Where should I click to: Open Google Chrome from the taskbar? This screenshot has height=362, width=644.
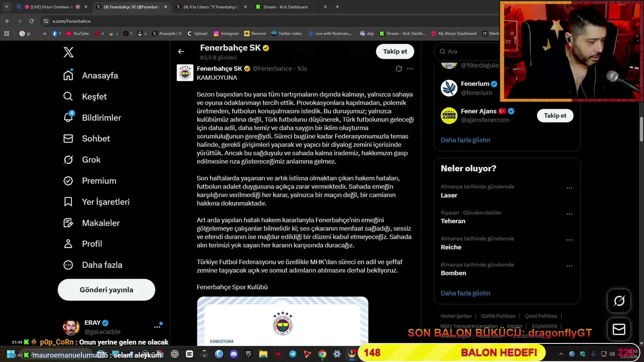click(x=322, y=354)
